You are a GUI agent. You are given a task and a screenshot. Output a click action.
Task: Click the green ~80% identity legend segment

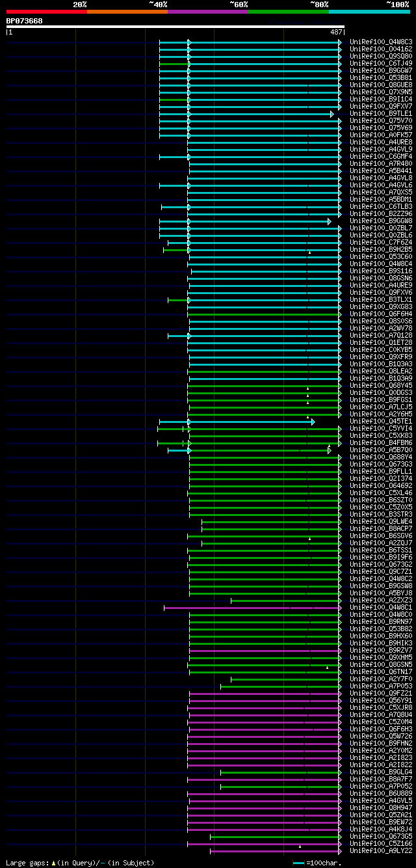click(289, 12)
